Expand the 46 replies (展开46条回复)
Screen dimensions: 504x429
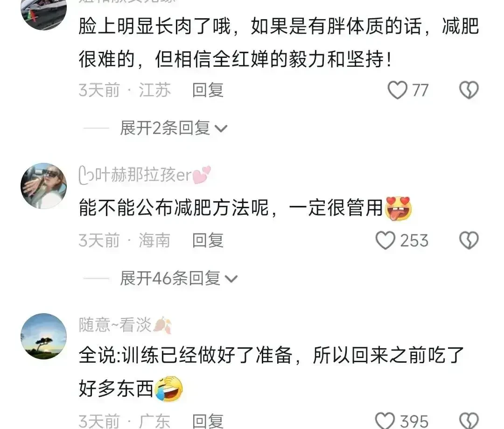(x=179, y=279)
